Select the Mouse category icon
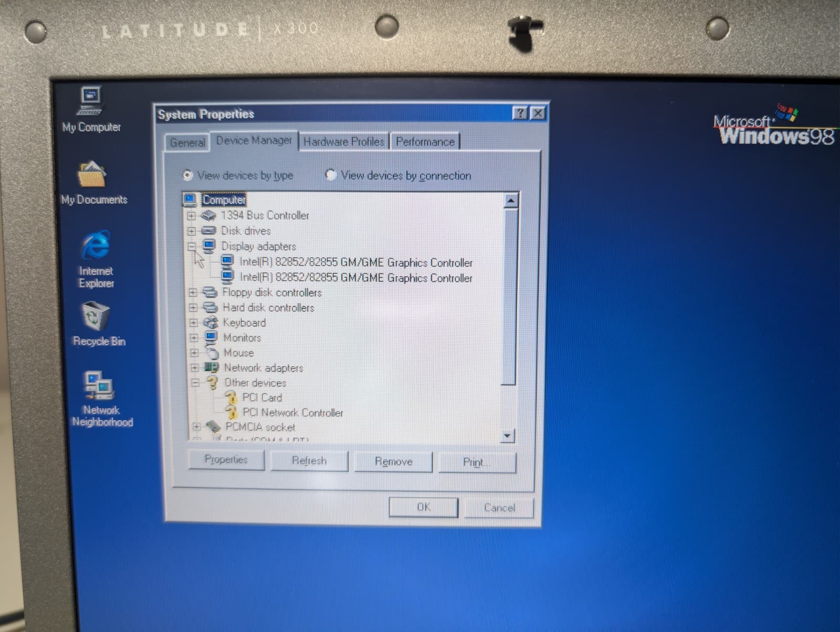The image size is (840, 632). click(x=212, y=352)
